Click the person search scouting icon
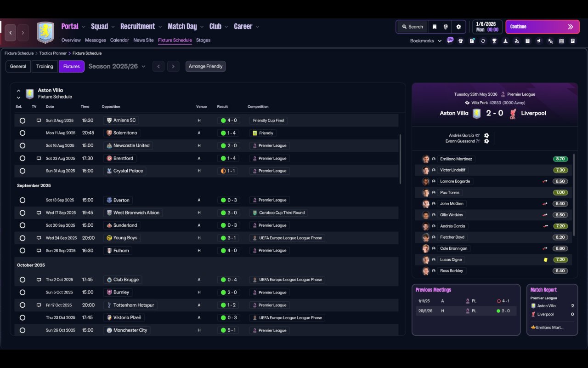 516,41
